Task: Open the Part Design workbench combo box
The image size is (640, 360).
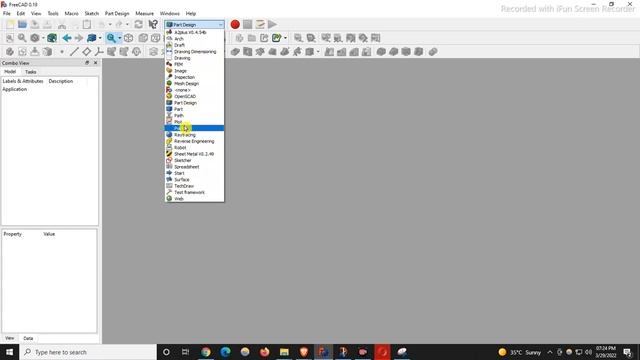Action: tap(195, 24)
